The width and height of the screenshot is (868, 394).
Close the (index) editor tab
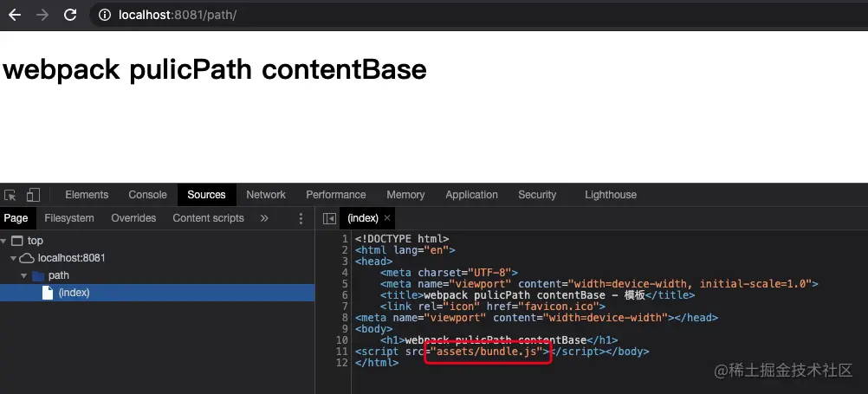click(387, 218)
